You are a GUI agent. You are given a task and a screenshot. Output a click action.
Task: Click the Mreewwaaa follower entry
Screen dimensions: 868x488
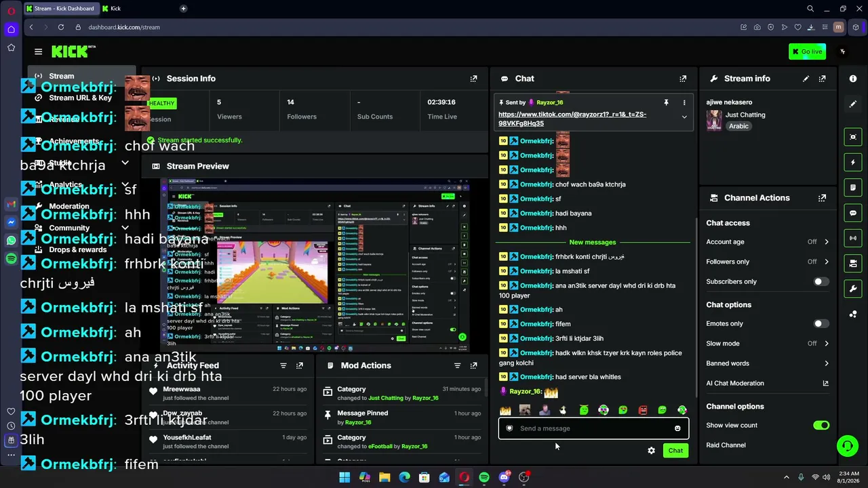tap(228, 393)
